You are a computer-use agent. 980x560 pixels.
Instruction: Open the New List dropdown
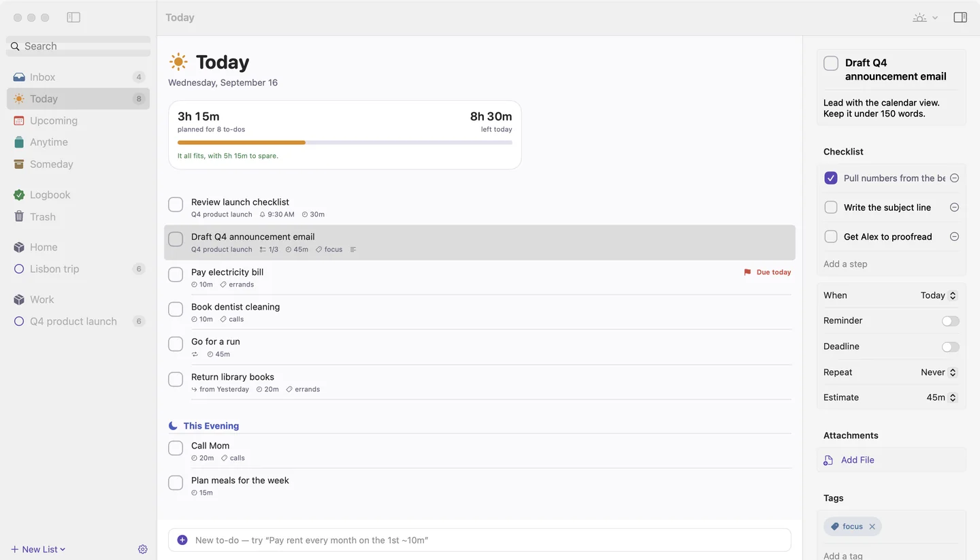pyautogui.click(x=38, y=549)
